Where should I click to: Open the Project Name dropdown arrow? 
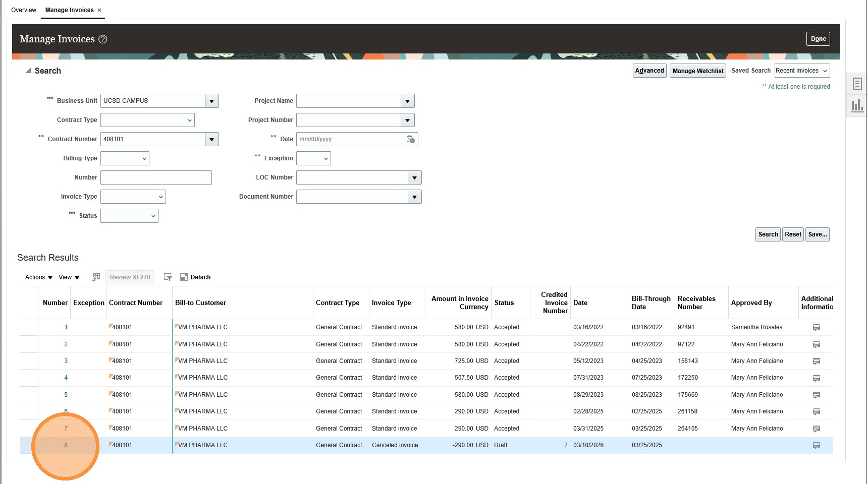coord(408,101)
